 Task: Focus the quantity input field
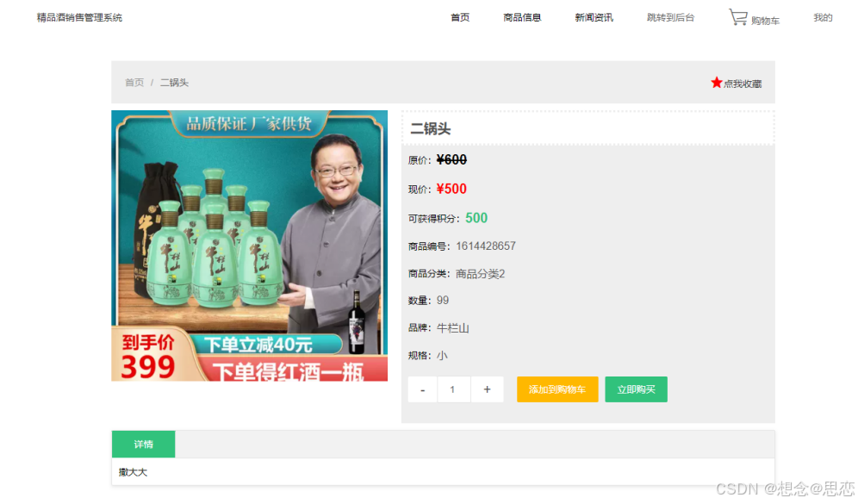453,389
